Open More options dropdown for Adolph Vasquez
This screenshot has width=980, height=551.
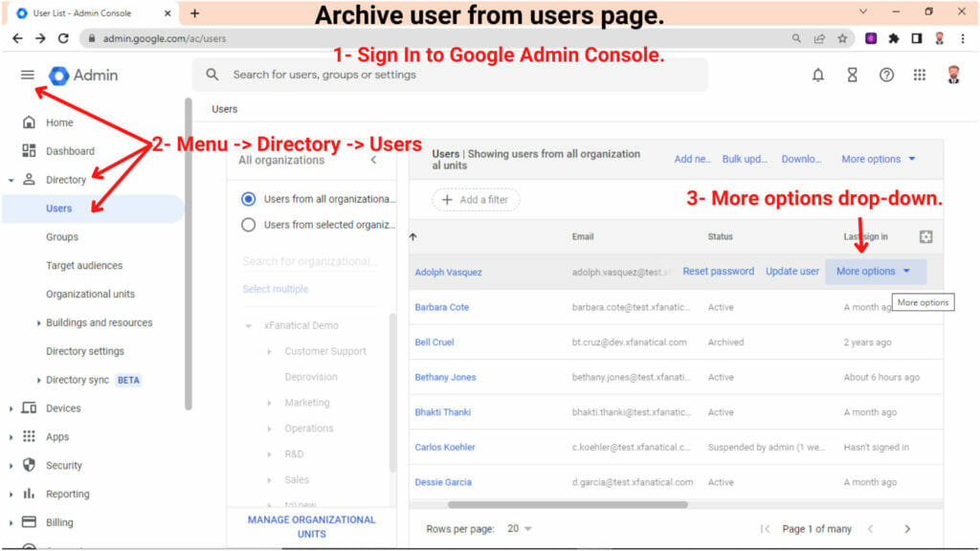click(x=874, y=271)
